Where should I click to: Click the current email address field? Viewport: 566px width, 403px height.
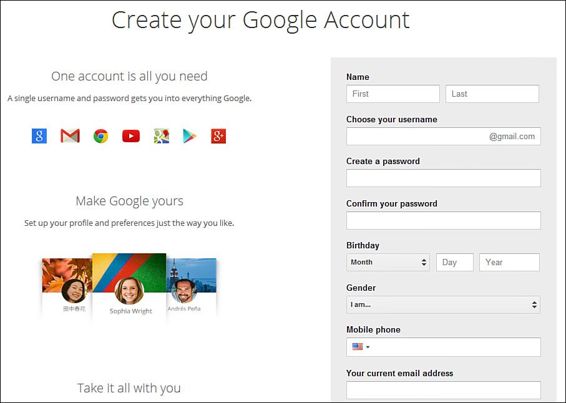[443, 390]
